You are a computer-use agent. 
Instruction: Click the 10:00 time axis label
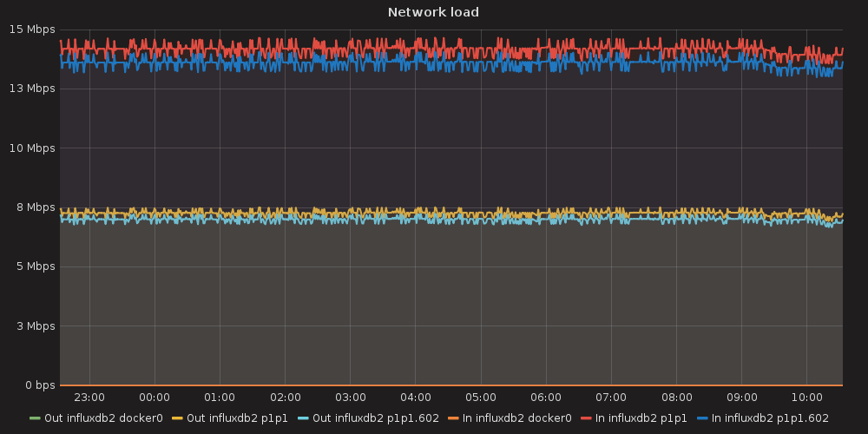click(x=806, y=398)
